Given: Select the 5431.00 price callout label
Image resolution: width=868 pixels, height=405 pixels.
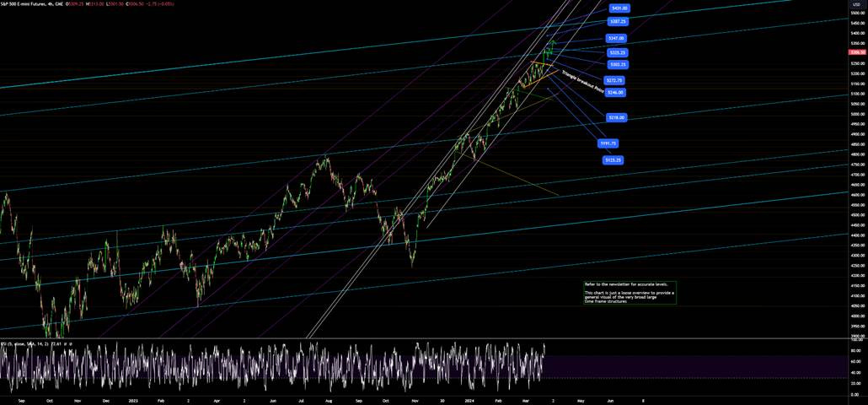Looking at the screenshot, I should tap(619, 8).
